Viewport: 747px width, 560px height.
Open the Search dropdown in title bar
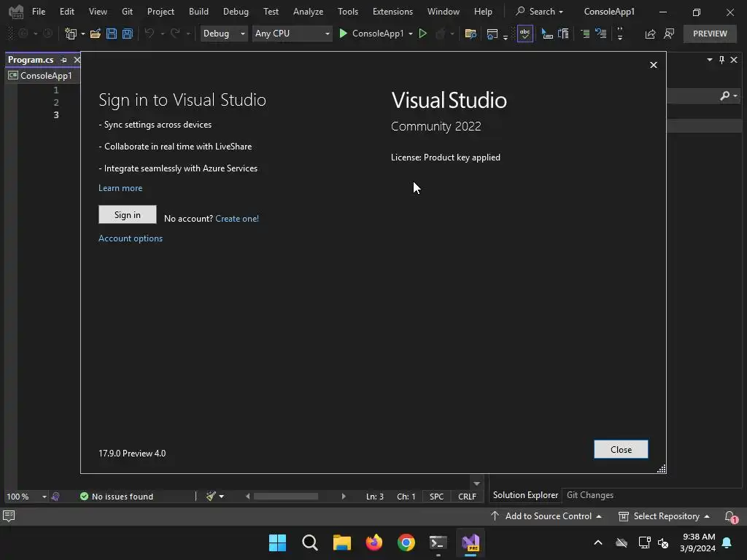coord(540,12)
